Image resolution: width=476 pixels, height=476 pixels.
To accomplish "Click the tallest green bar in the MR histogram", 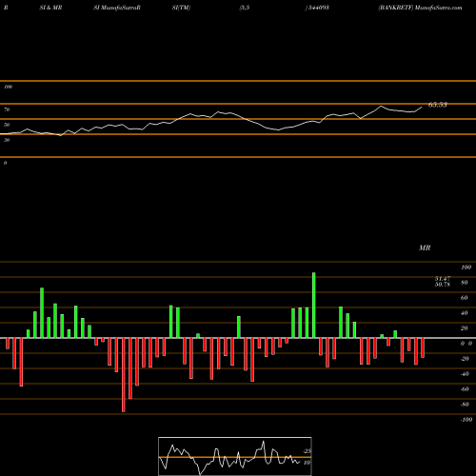I will click(314, 305).
